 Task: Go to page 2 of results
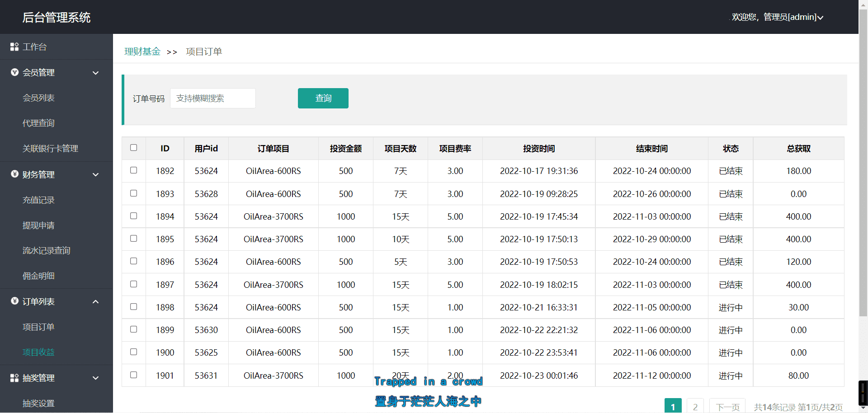[x=695, y=407]
